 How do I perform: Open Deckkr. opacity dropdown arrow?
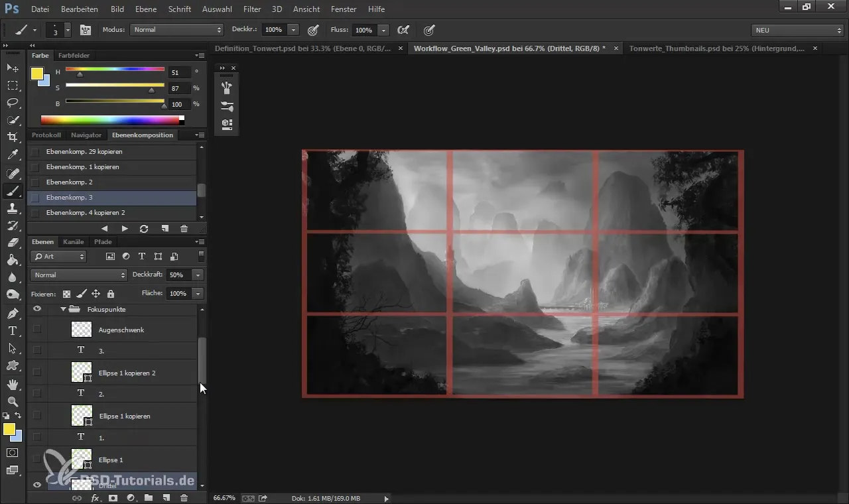coord(294,30)
